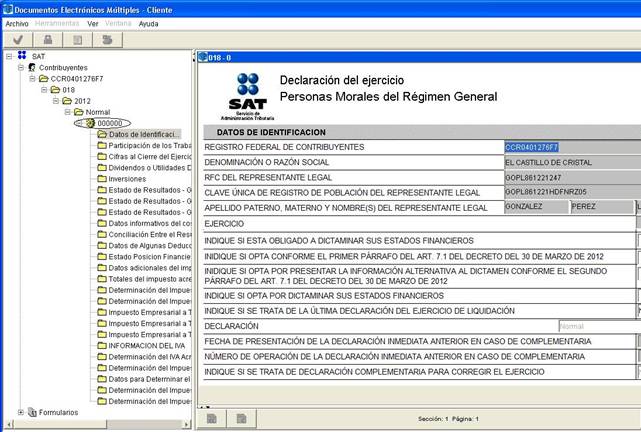Click the Sección: 1 Página: 1 status text
641x432 pixels.
448,419
